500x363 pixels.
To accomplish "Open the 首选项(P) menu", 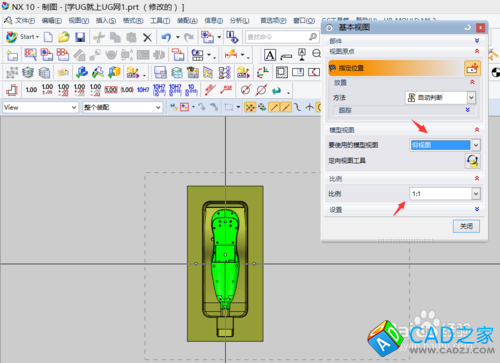I will tap(273, 21).
